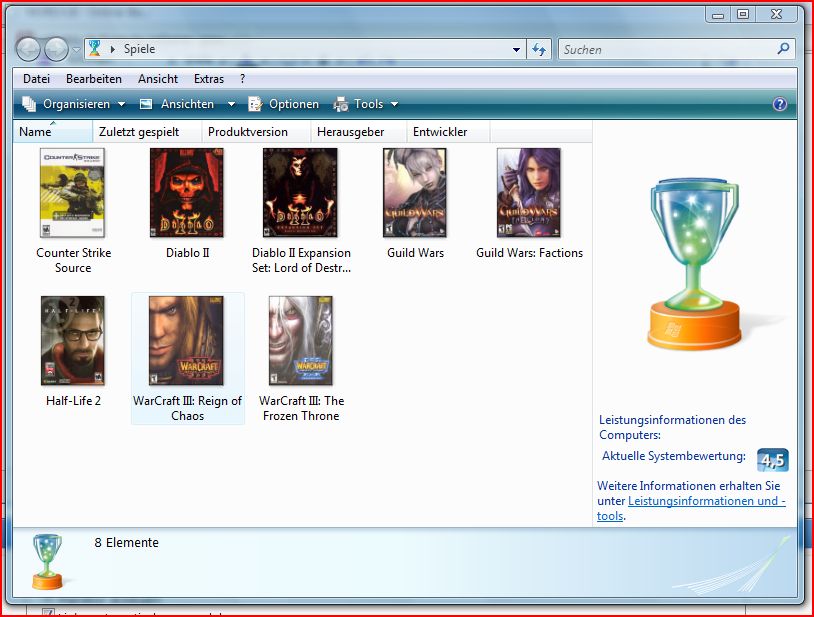814x617 pixels.
Task: Click the 4,5 system rating badge
Action: 772,460
